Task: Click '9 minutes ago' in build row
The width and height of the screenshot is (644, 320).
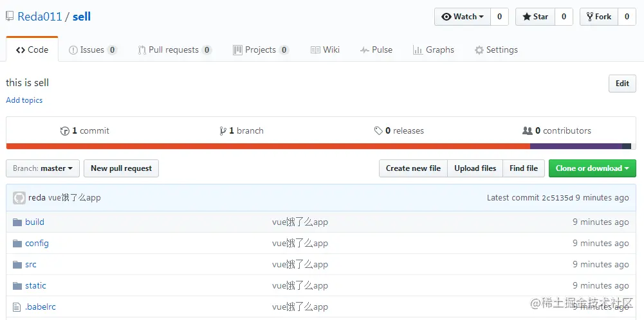Action: [x=601, y=222]
